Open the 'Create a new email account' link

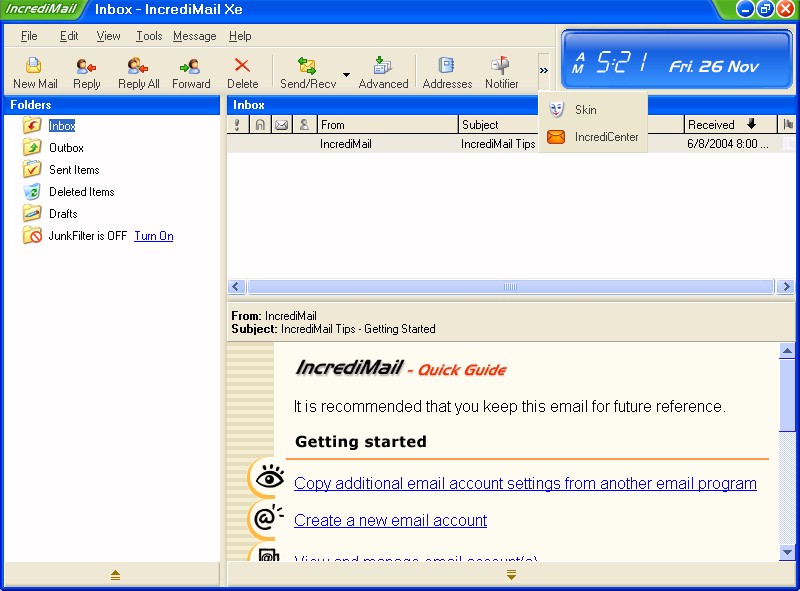(x=390, y=520)
